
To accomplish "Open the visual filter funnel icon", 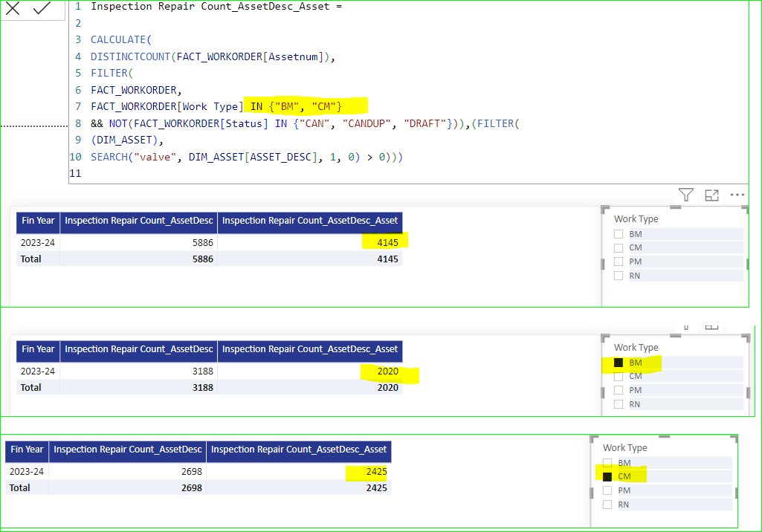I will 685,195.
